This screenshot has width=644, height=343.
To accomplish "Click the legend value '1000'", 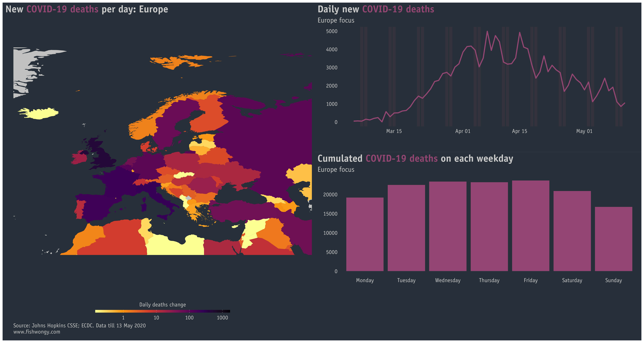I will tap(222, 318).
